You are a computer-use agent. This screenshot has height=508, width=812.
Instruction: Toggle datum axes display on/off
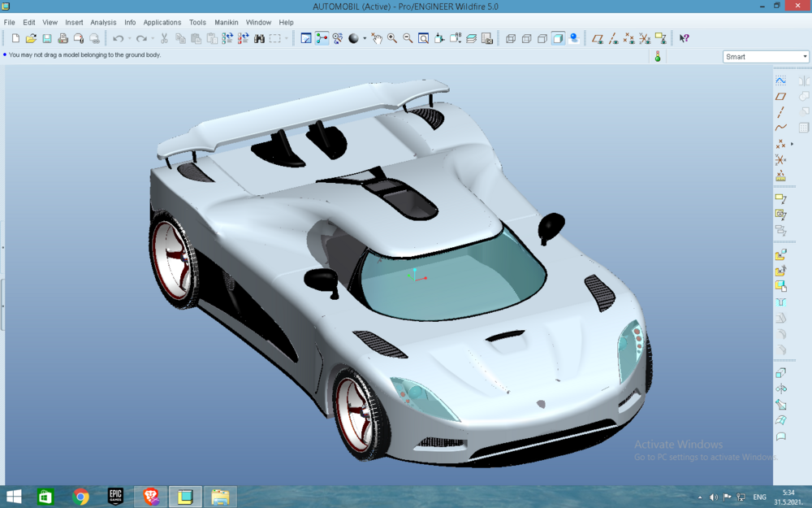click(x=613, y=38)
